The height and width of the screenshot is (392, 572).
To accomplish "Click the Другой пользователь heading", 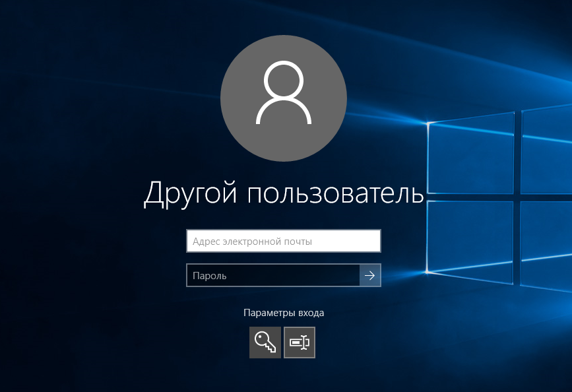I will 284,193.
